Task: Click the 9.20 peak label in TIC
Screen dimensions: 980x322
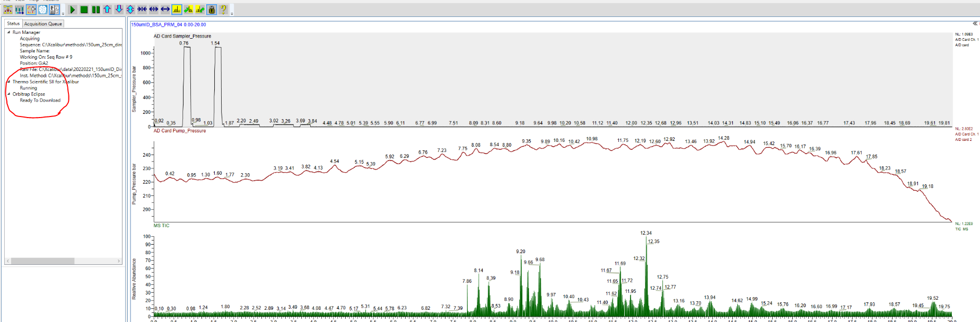Action: [521, 252]
